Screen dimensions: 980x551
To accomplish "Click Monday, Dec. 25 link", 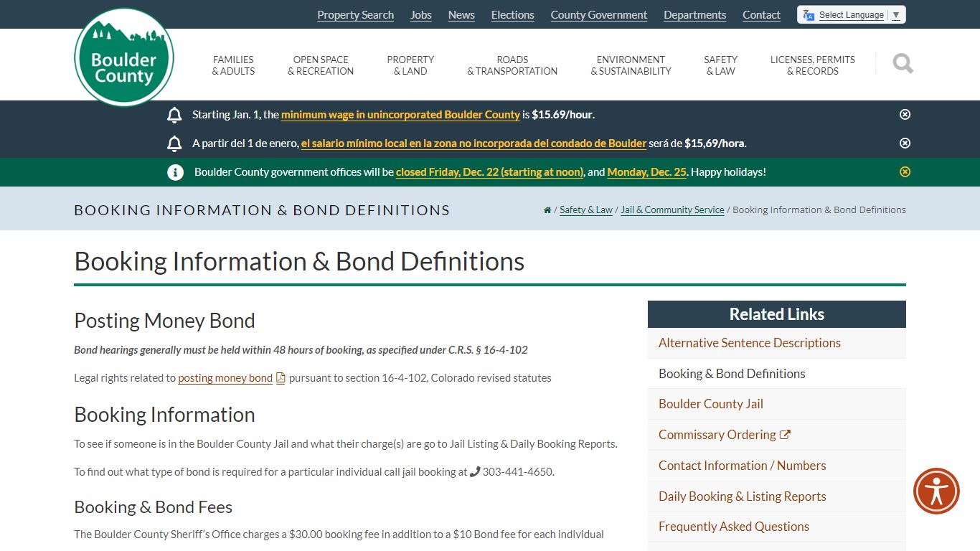I will [x=646, y=172].
